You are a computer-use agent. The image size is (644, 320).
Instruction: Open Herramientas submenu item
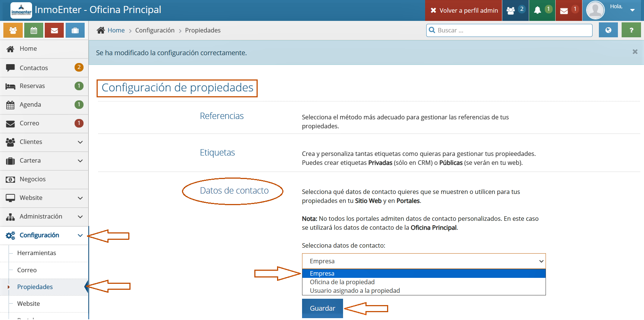[x=44, y=253]
